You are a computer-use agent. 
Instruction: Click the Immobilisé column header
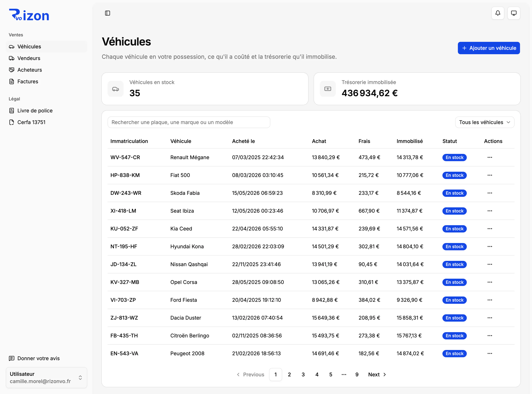coord(410,141)
